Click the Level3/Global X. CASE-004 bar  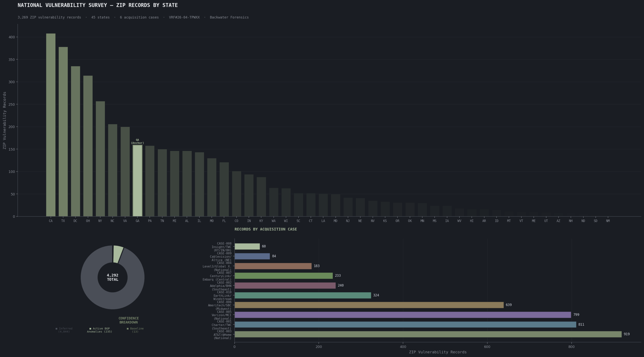coord(273,266)
